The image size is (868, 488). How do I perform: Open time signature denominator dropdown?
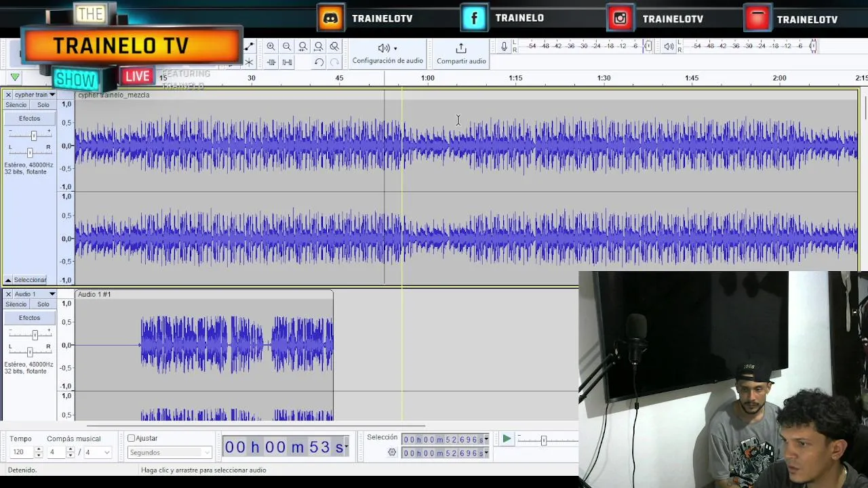pos(97,452)
